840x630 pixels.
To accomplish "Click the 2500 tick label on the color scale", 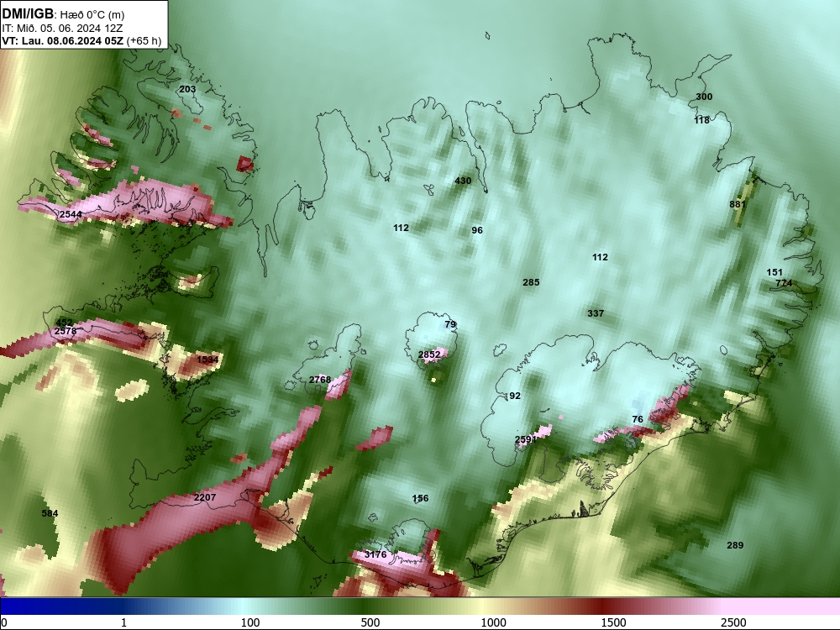I will (x=733, y=622).
